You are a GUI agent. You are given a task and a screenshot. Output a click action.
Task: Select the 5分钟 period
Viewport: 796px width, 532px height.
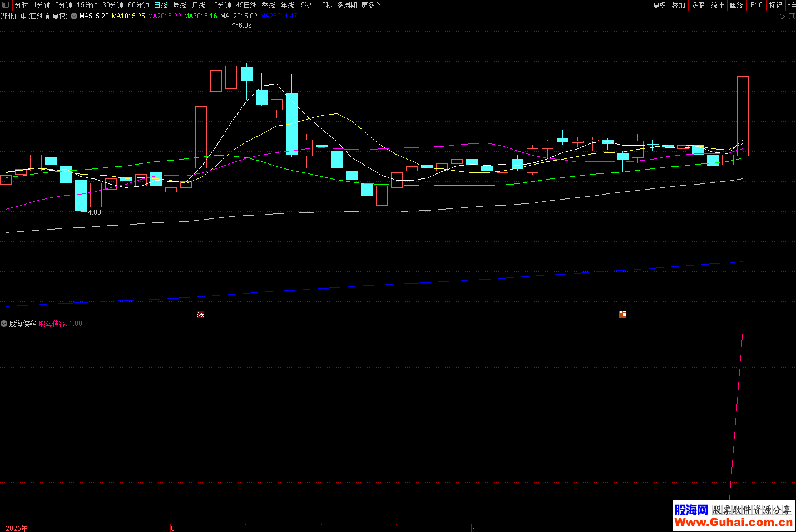[x=63, y=5]
